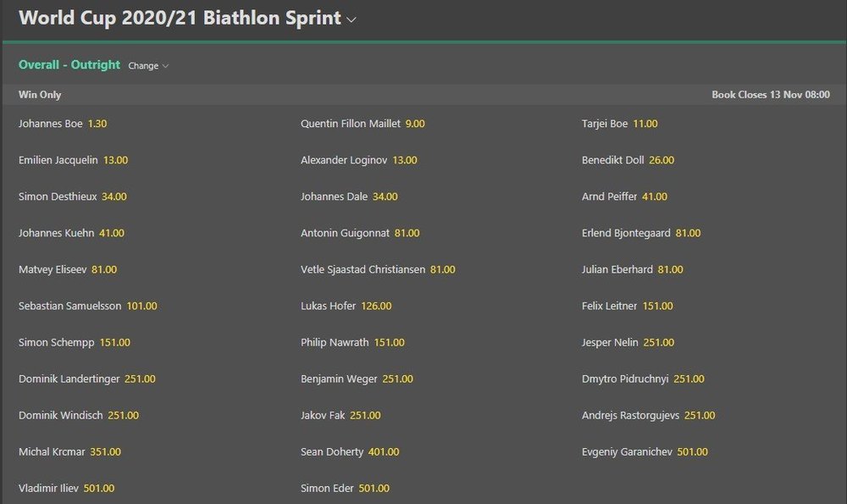Open the Change market dropdown
The height and width of the screenshot is (504, 847).
click(148, 66)
